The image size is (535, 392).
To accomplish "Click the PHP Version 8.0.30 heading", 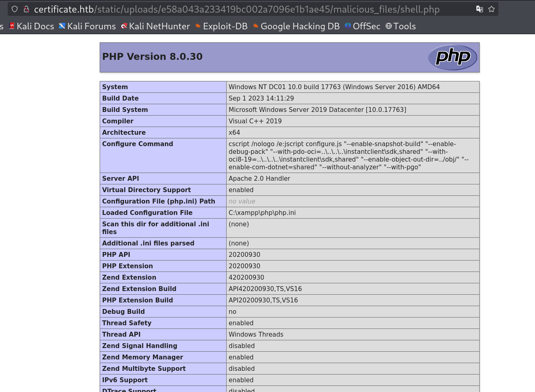I will pyautogui.click(x=152, y=57).
